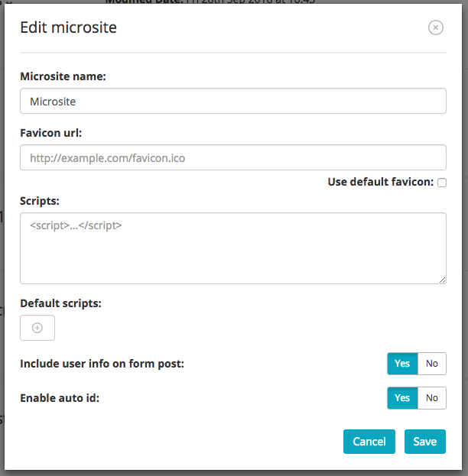
Task: Check the Use default favicon checkbox
Action: click(x=442, y=183)
